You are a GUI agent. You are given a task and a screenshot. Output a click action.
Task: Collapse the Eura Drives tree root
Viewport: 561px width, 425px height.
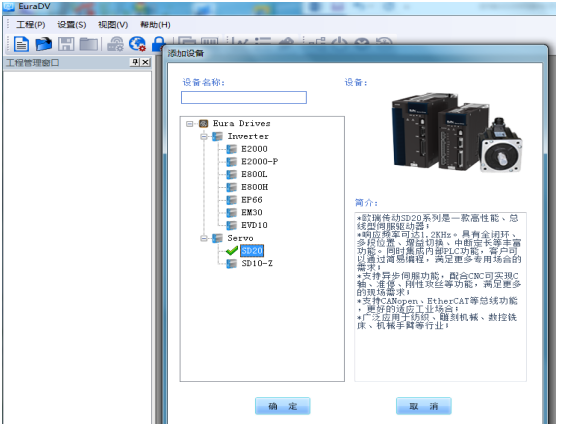pyautogui.click(x=190, y=124)
